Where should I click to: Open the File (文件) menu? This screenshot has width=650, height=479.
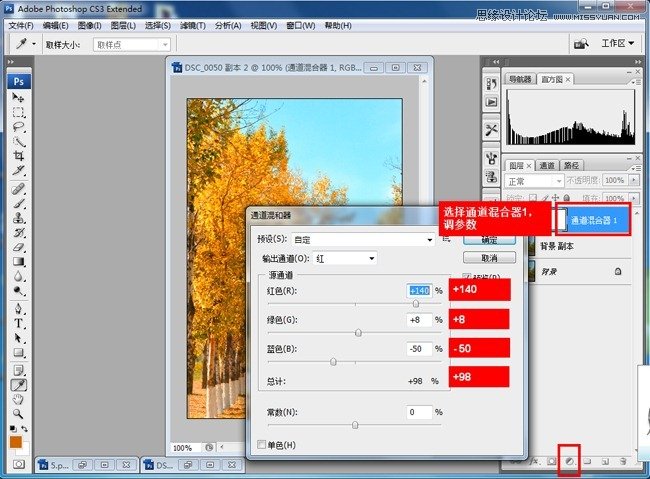(x=21, y=26)
